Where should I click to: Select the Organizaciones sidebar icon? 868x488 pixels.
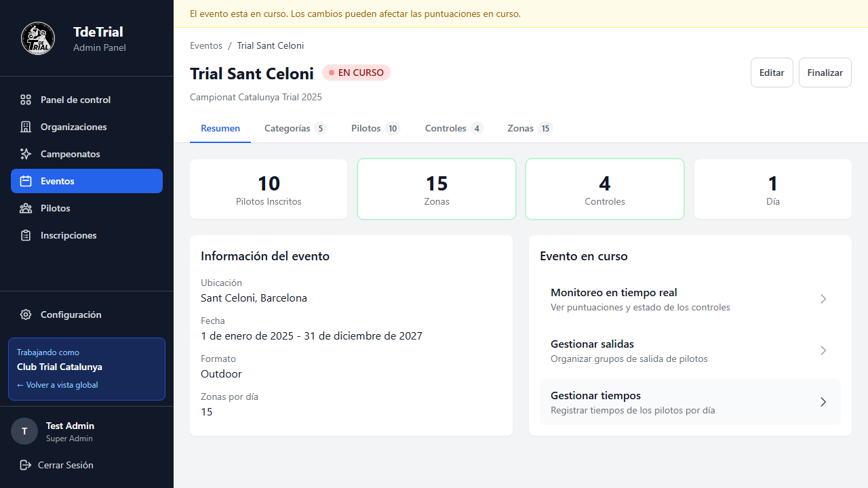(26, 127)
